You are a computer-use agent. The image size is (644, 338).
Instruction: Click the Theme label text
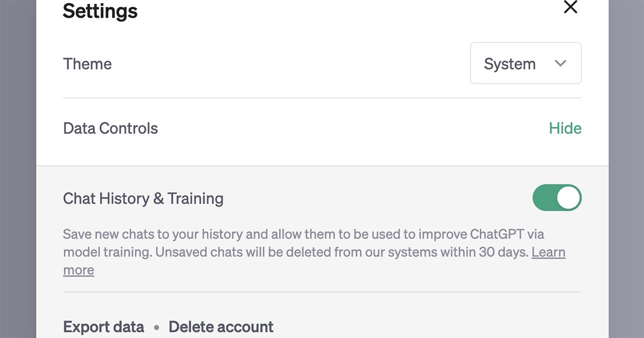click(87, 63)
